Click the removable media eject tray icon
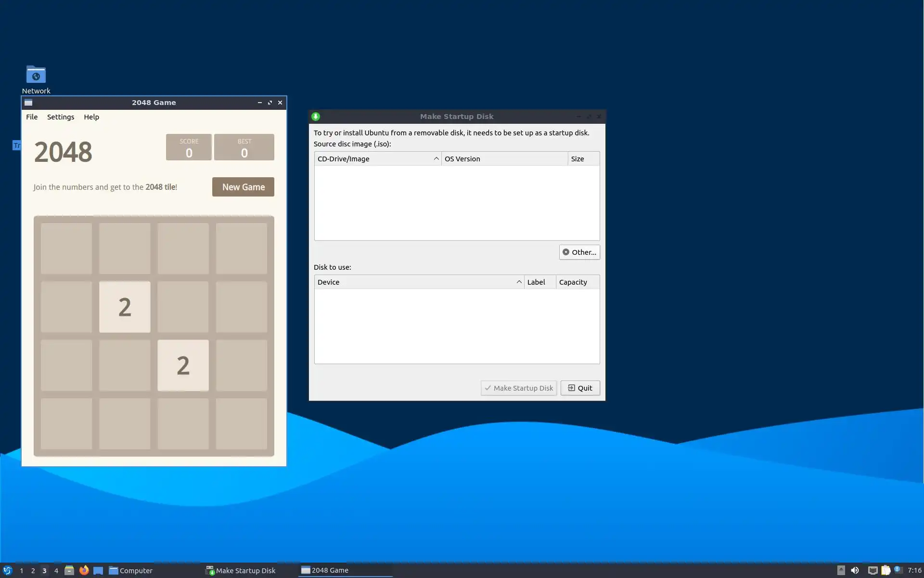 point(841,570)
